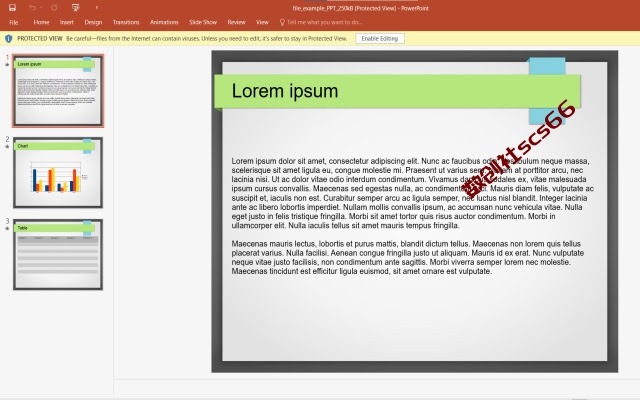Open the Design ribbon tab
The width and height of the screenshot is (640, 400).
pos(93,22)
